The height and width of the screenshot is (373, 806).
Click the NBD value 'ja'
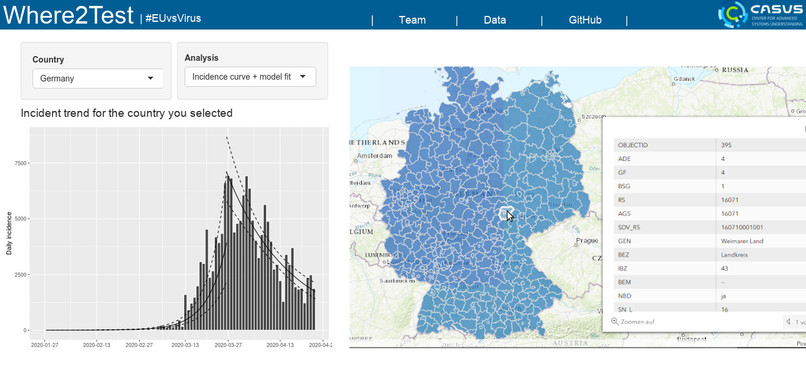[x=723, y=296]
